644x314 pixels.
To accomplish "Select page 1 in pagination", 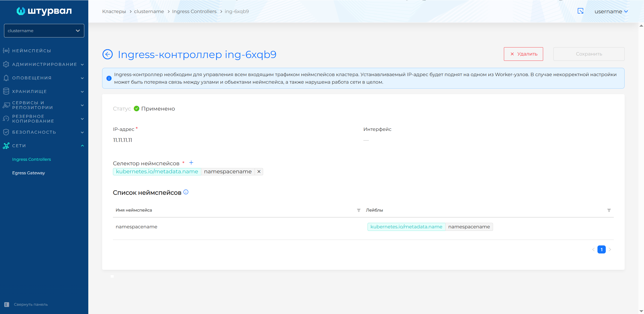I will coord(601,249).
